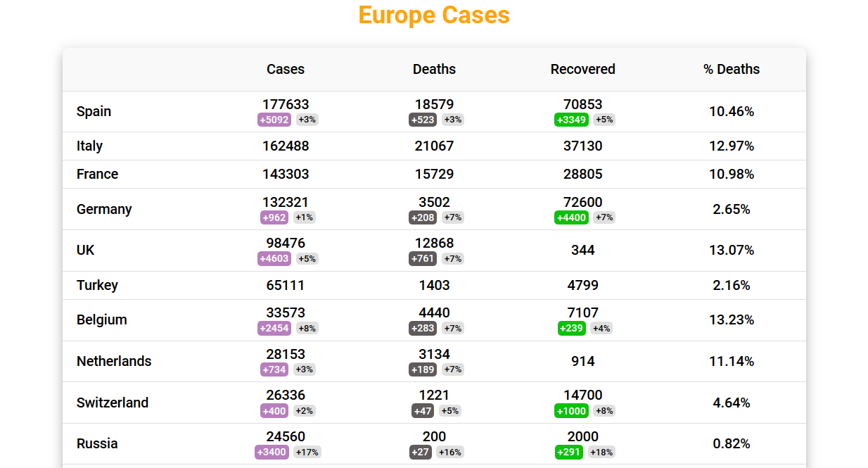Viewport: 868px width, 468px height.
Task: Click Spain's +523 new deaths badge
Action: pyautogui.click(x=423, y=120)
